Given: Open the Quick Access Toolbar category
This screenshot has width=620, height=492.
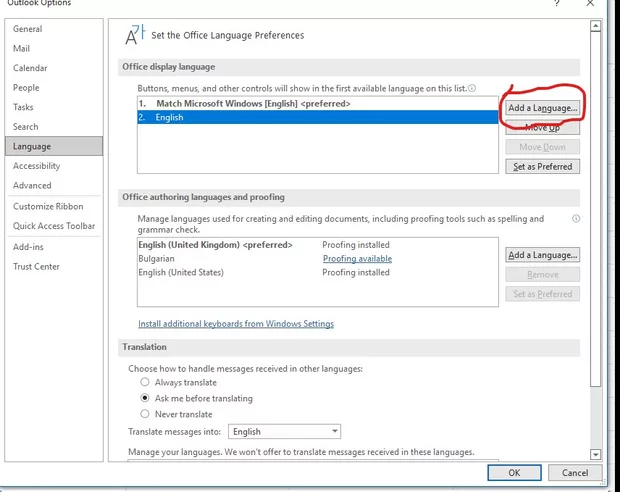Looking at the screenshot, I should click(x=54, y=226).
